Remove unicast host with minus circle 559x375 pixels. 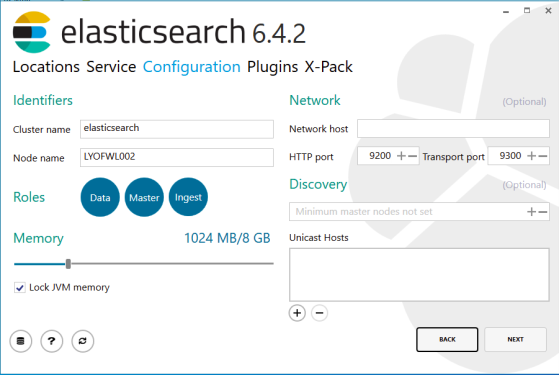[x=319, y=313]
